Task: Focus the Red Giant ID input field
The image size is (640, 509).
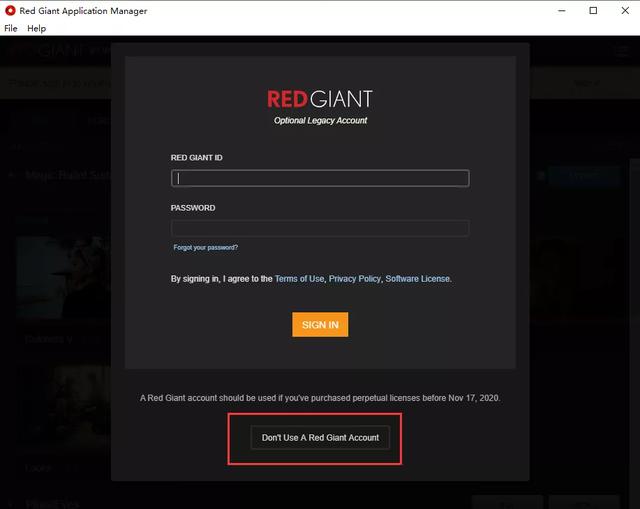Action: [x=320, y=178]
